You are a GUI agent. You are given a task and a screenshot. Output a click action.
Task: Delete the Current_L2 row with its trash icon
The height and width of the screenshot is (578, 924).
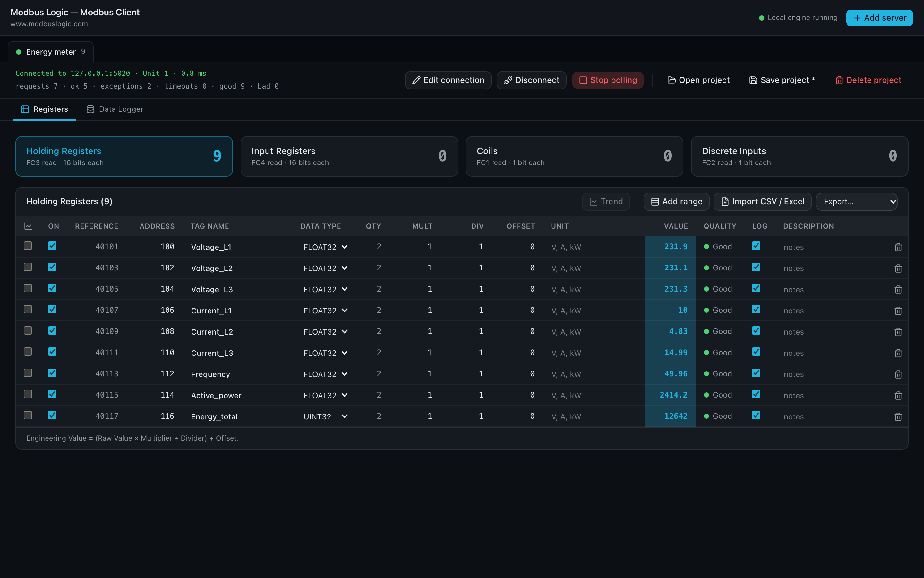pyautogui.click(x=898, y=332)
